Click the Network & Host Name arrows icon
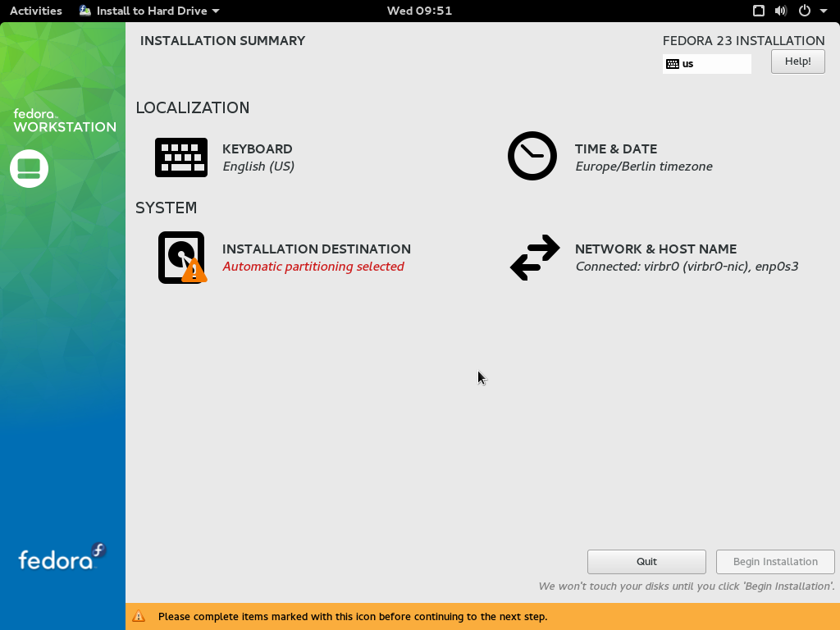This screenshot has width=840, height=630. point(535,258)
